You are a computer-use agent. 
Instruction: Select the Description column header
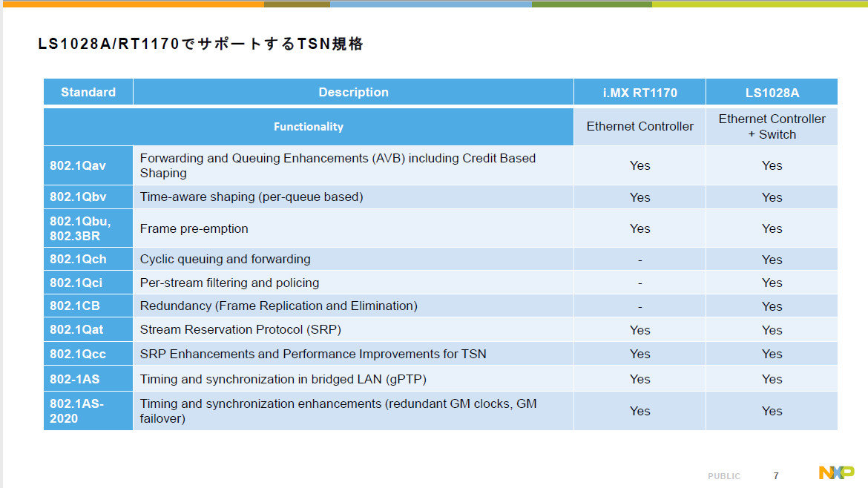point(353,91)
